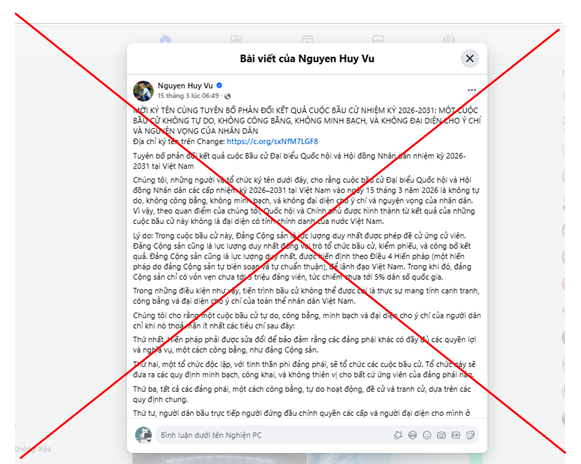Click the avatar sticker icon in comment box
The width and height of the screenshot is (581, 464).
tap(398, 435)
